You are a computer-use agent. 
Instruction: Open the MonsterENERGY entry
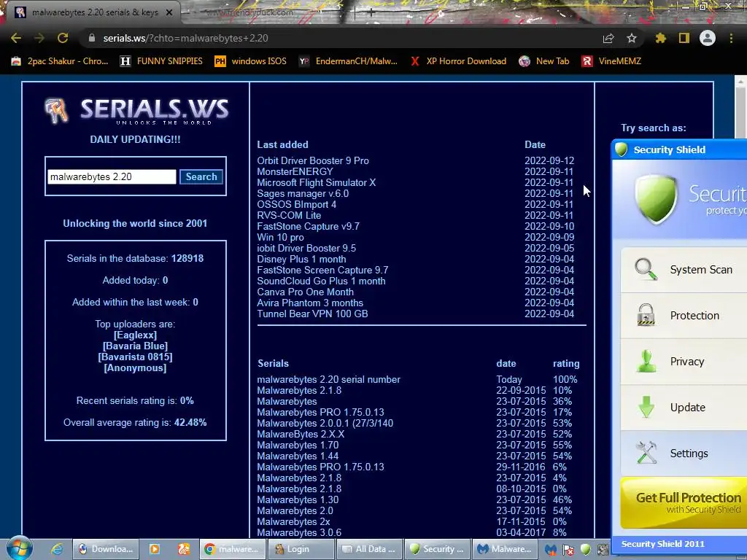(x=295, y=171)
